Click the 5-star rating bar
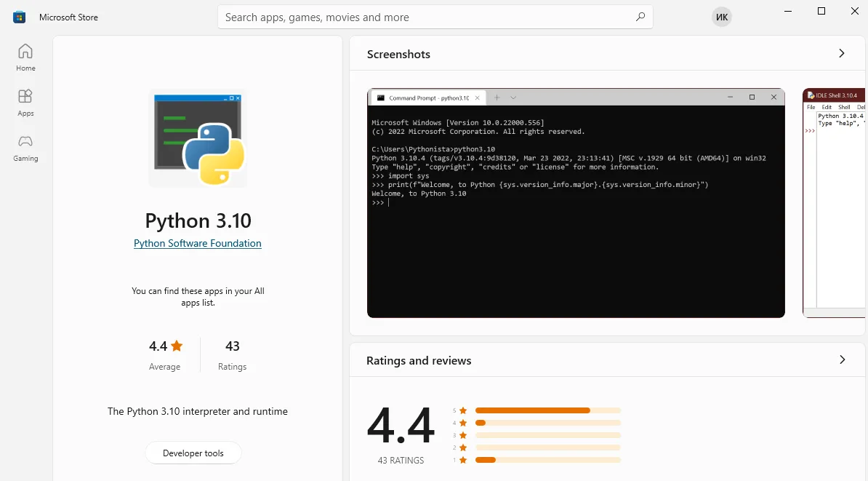The height and width of the screenshot is (481, 868). 548,410
